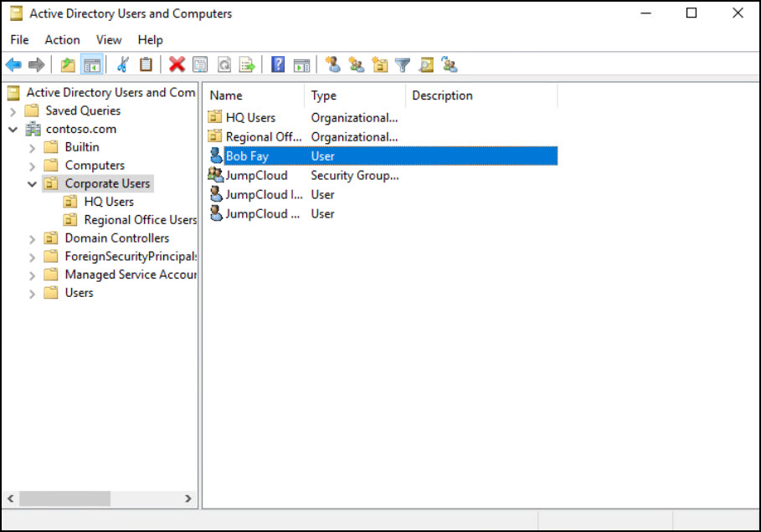Click the Up one level folder icon
Viewport: 761px width, 532px height.
tap(68, 64)
